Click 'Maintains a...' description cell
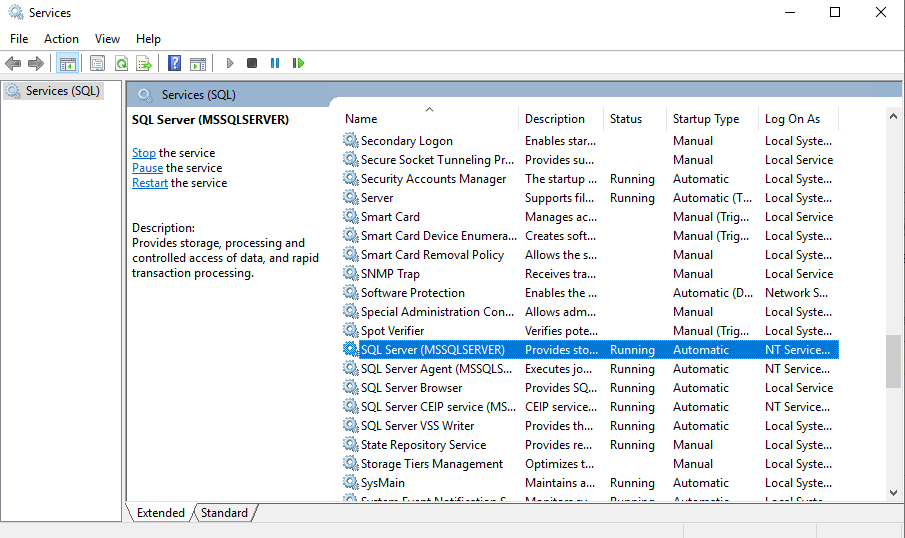The image size is (905, 538). [x=560, y=483]
